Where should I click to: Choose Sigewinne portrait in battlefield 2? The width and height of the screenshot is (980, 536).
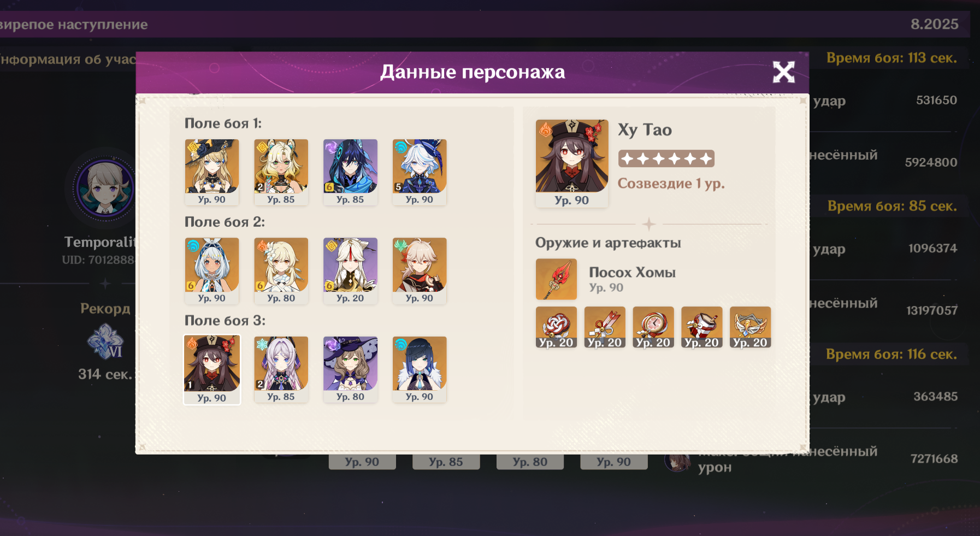click(212, 270)
